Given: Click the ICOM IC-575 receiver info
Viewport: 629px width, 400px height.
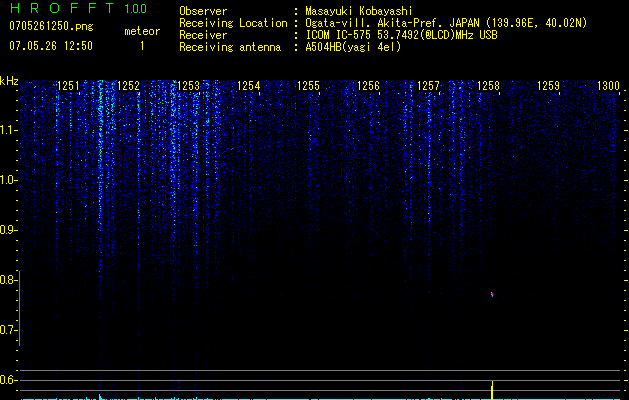Looking at the screenshot, I should click(401, 35).
